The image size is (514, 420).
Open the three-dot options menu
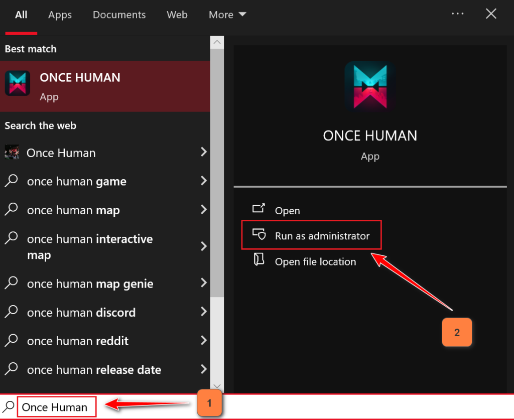pyautogui.click(x=457, y=14)
